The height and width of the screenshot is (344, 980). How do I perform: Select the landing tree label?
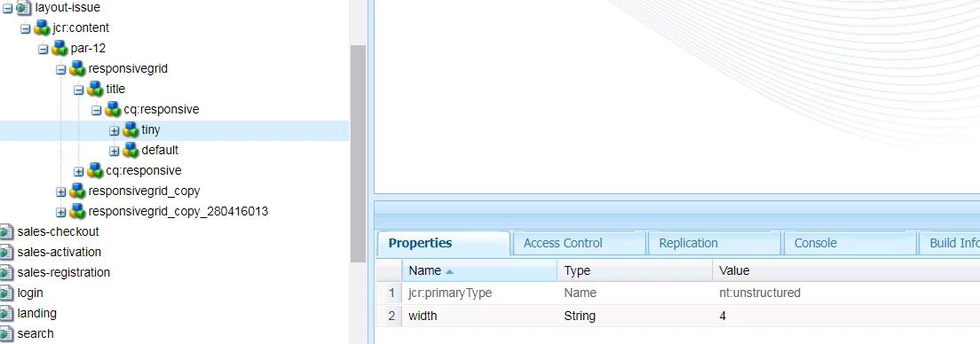coord(37,313)
